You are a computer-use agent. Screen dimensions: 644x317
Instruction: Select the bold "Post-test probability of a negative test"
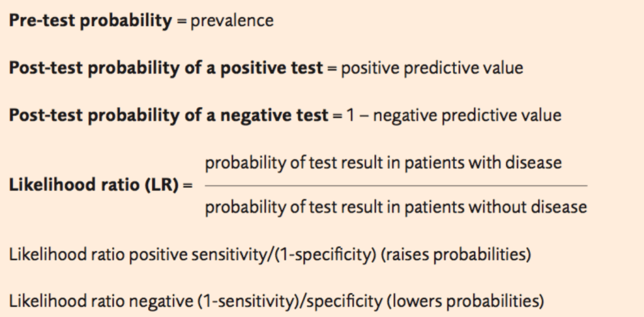tap(168, 116)
